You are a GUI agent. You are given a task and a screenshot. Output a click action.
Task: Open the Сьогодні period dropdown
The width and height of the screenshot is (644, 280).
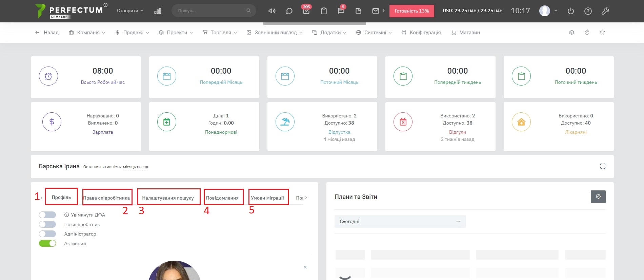[x=400, y=221]
